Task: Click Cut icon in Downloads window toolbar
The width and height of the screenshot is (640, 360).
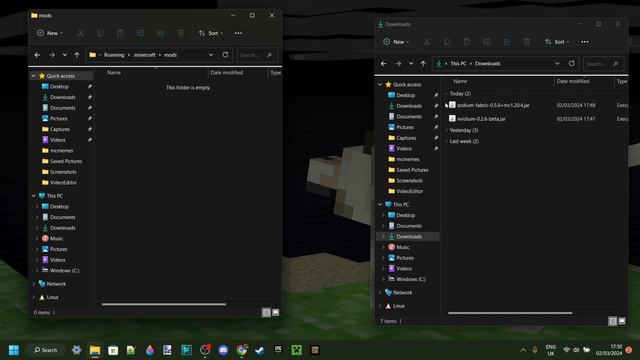Action: coord(427,42)
